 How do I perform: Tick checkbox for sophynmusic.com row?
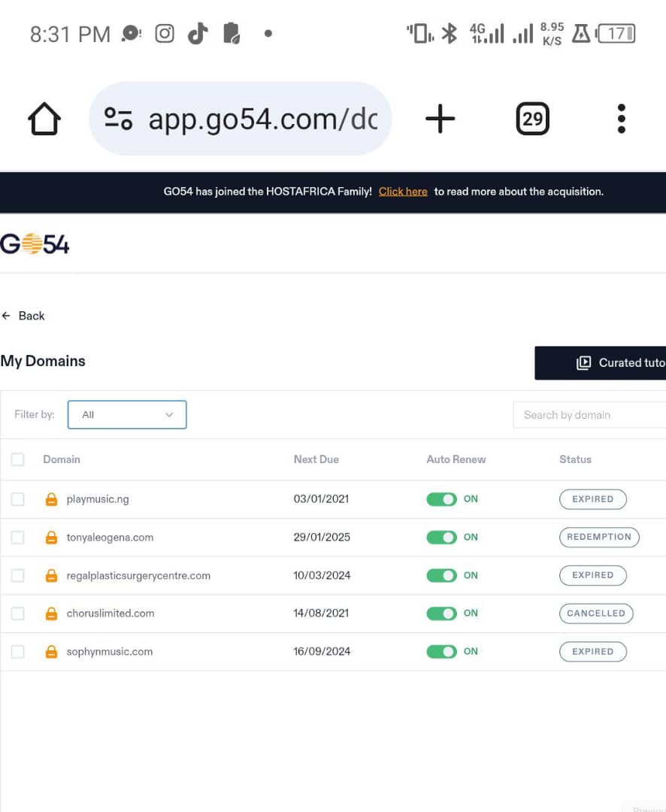(17, 651)
